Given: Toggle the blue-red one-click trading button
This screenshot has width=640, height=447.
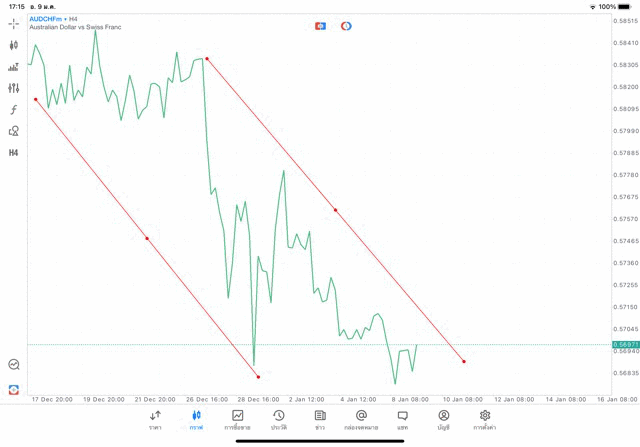Looking at the screenshot, I should coord(321,26).
